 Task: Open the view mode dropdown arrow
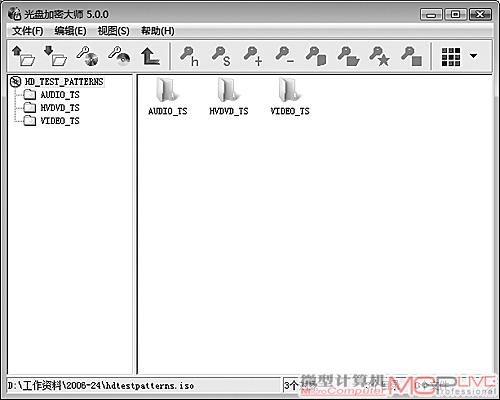point(473,56)
